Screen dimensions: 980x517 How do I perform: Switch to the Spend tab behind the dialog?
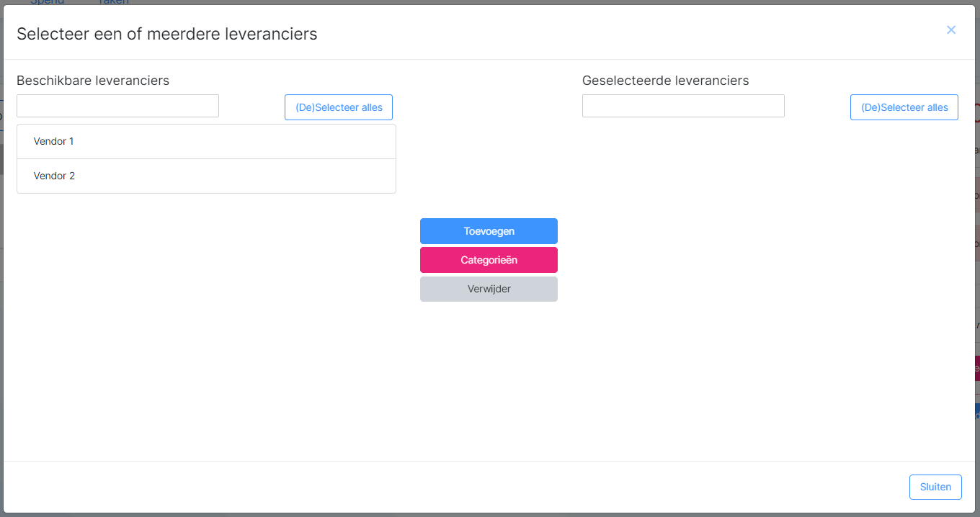(x=47, y=2)
